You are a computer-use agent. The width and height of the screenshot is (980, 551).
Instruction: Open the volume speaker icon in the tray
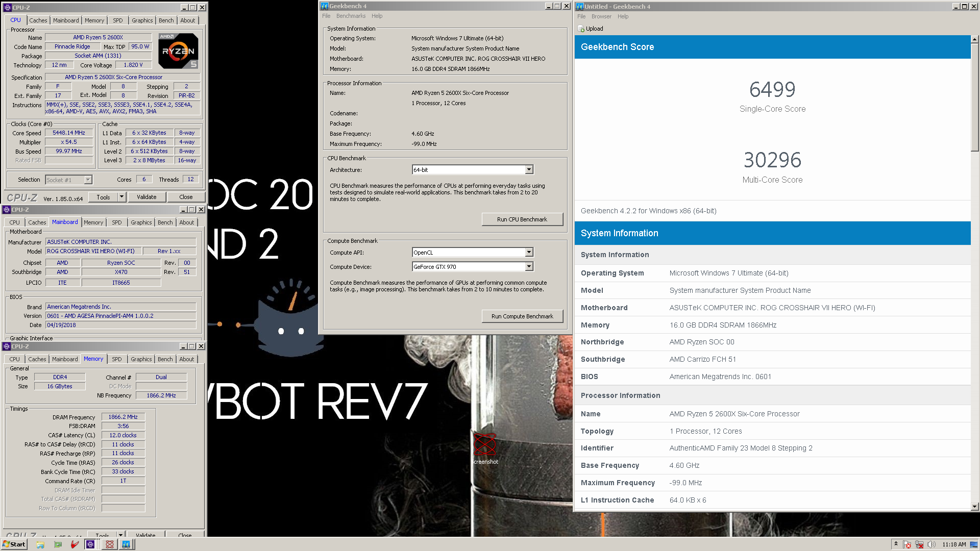pyautogui.click(x=932, y=544)
